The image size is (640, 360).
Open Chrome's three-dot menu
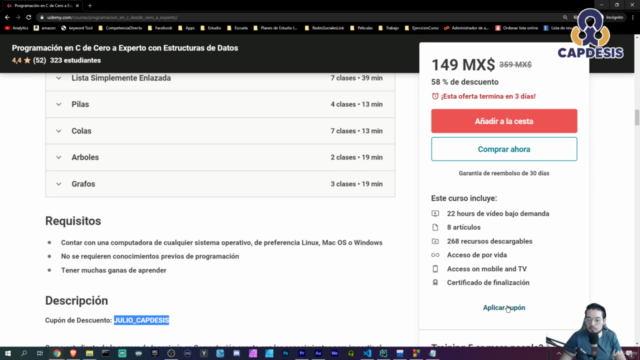[x=633, y=18]
